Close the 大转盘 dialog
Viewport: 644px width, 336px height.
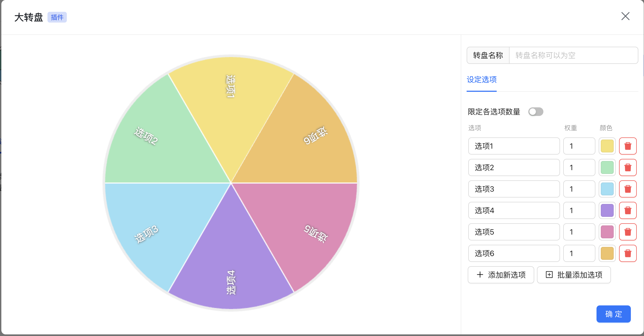[x=625, y=16]
